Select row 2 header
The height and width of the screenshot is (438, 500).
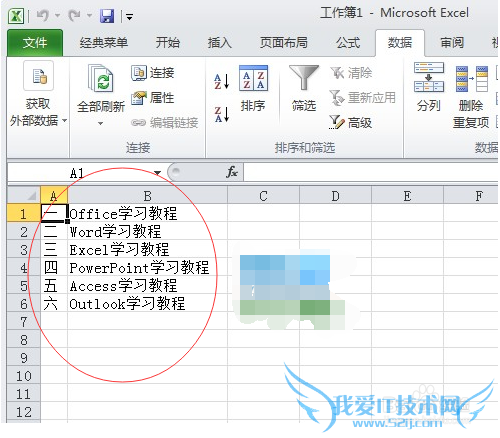[x=24, y=231]
